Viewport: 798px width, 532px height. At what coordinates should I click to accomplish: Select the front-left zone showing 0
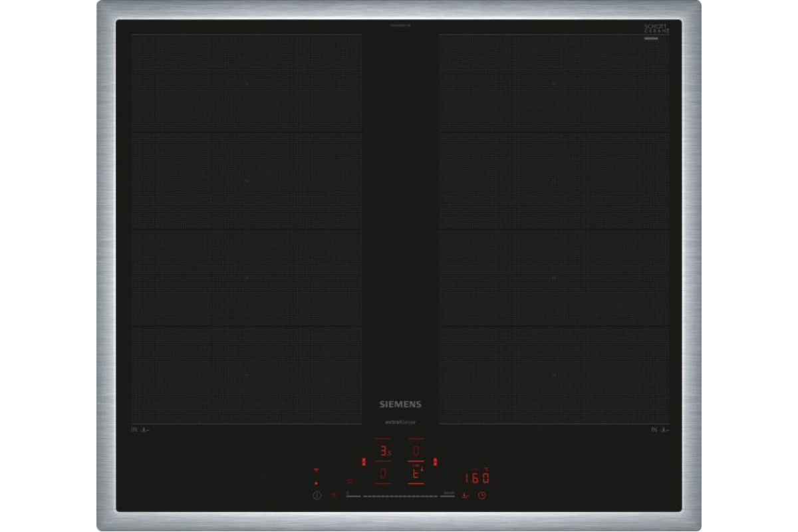384,473
